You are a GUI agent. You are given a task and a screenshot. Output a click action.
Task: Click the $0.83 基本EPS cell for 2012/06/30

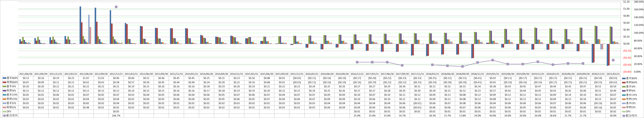tap(86, 103)
